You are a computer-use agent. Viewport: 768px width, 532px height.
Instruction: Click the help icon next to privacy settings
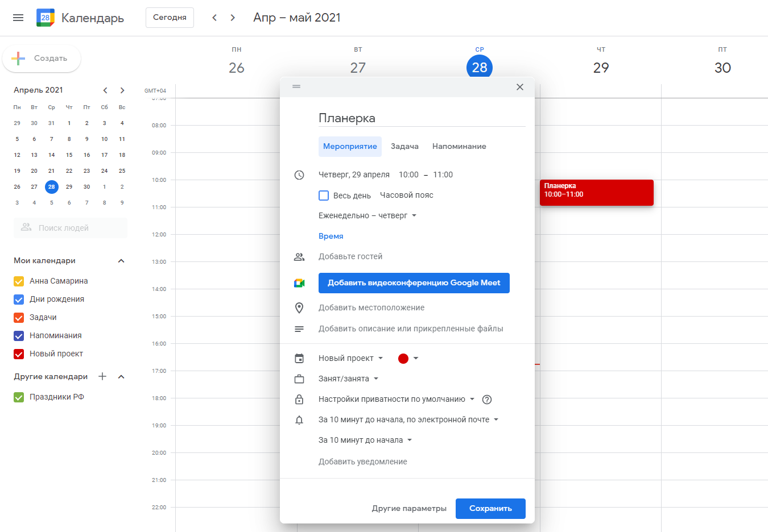(487, 400)
